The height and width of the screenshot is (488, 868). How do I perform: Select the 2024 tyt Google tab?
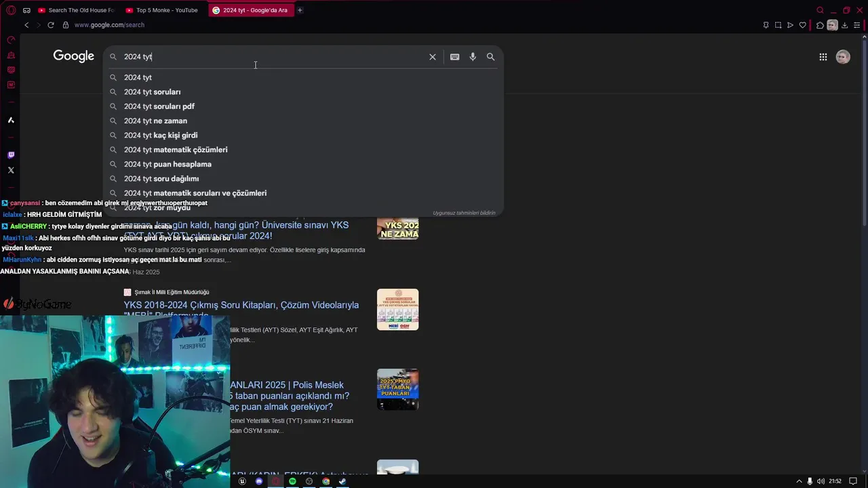pos(251,10)
